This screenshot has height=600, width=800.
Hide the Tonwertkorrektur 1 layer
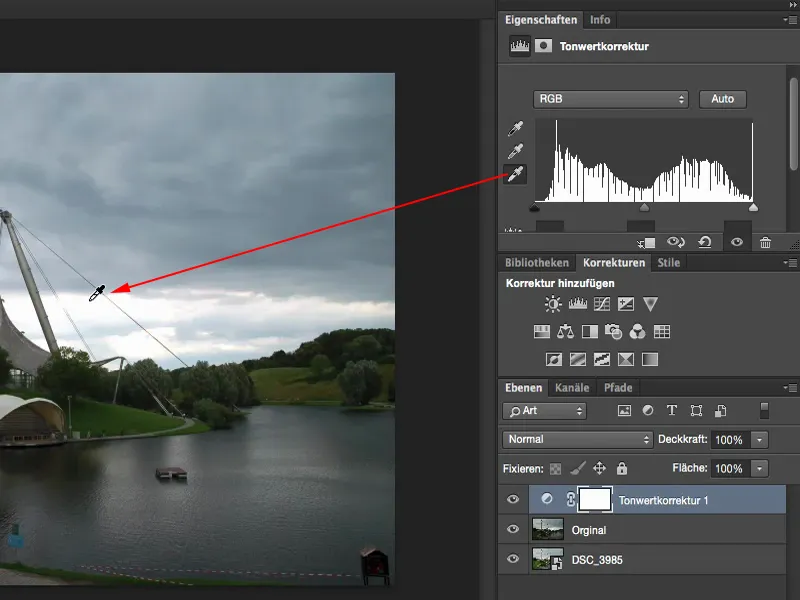[513, 499]
